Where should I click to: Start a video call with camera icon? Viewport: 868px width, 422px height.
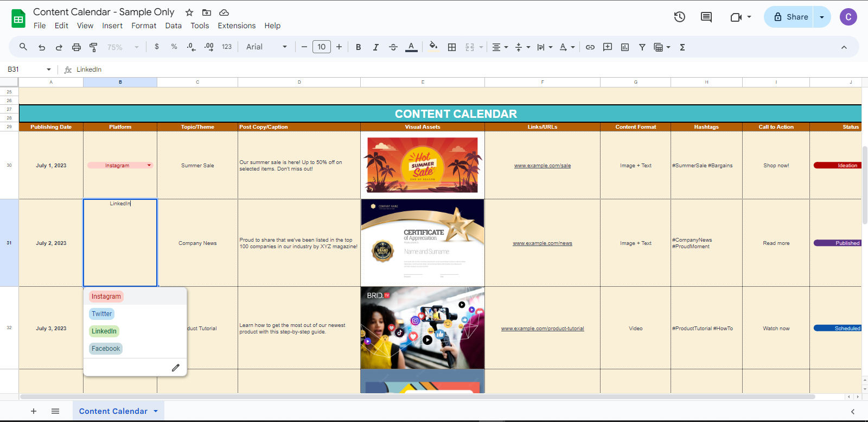pyautogui.click(x=736, y=17)
